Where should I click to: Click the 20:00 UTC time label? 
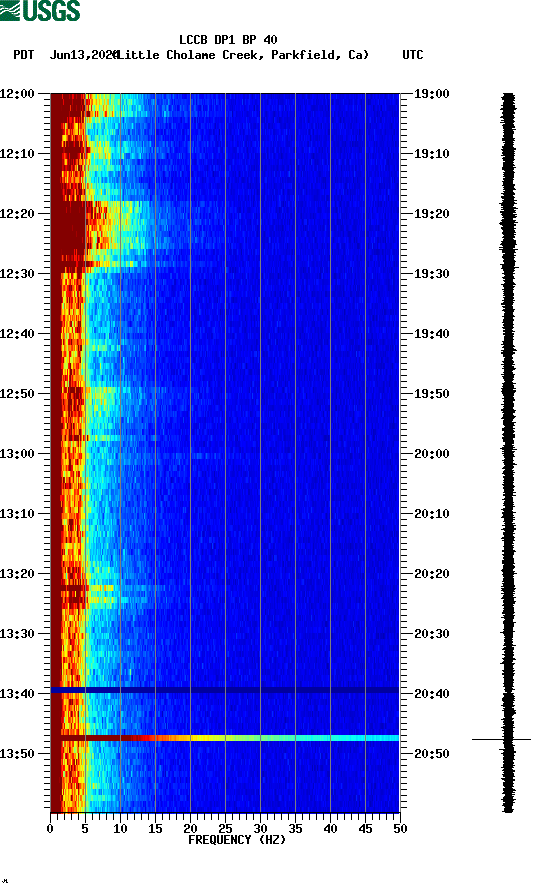[432, 454]
